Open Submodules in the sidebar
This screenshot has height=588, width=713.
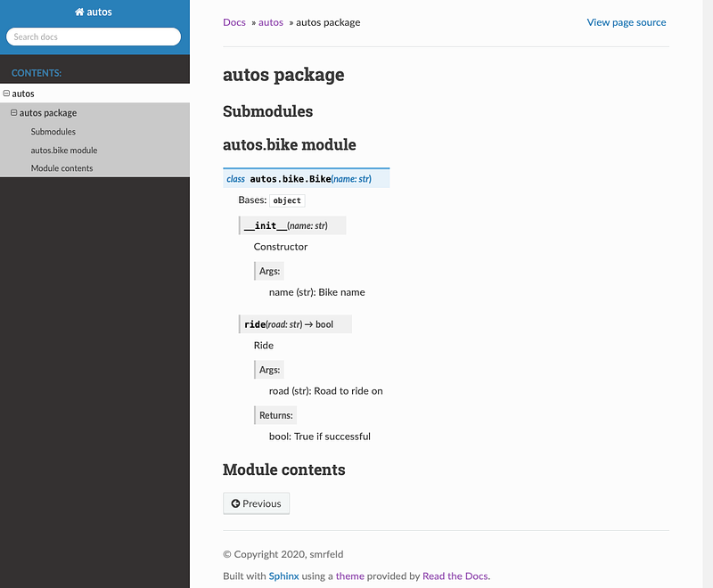coord(53,131)
